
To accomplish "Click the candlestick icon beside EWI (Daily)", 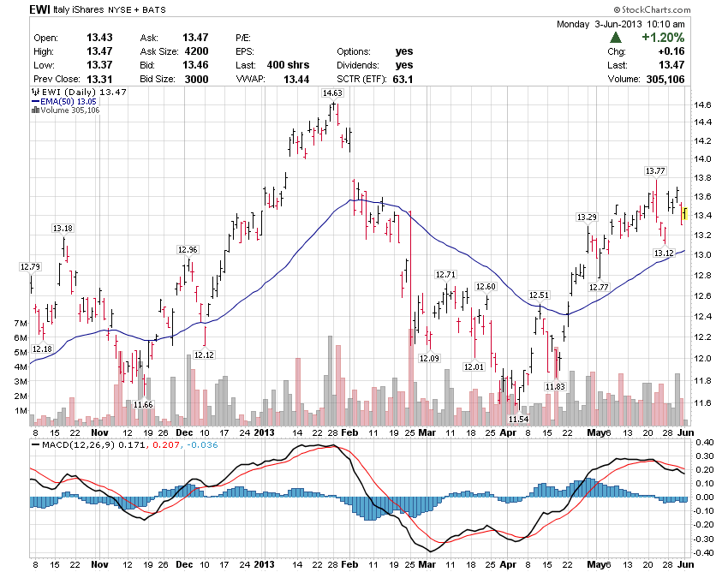I will 35,92.
